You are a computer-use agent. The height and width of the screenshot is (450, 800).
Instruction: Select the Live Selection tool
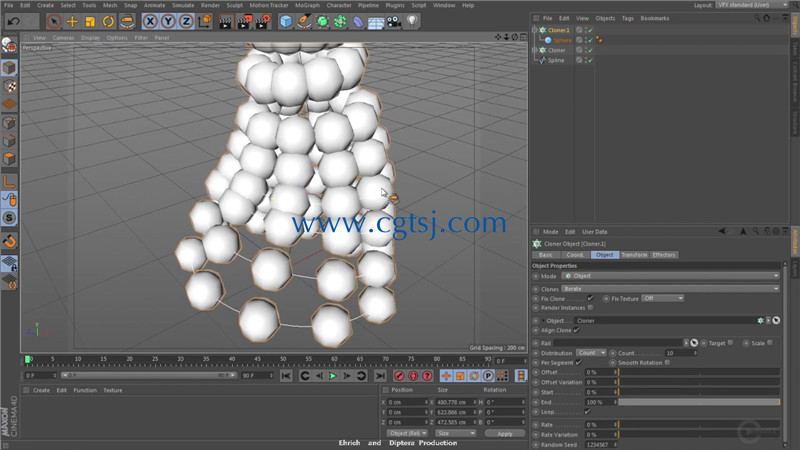coord(54,21)
